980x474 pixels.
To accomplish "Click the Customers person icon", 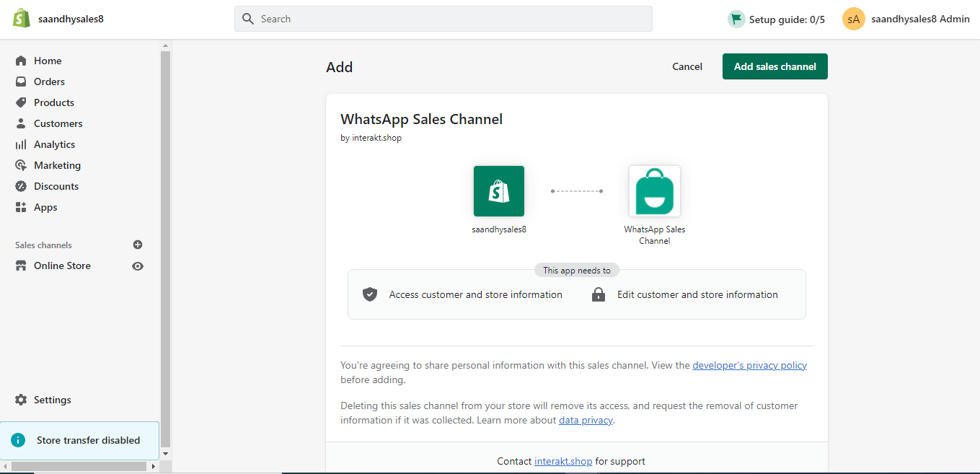I will 21,123.
